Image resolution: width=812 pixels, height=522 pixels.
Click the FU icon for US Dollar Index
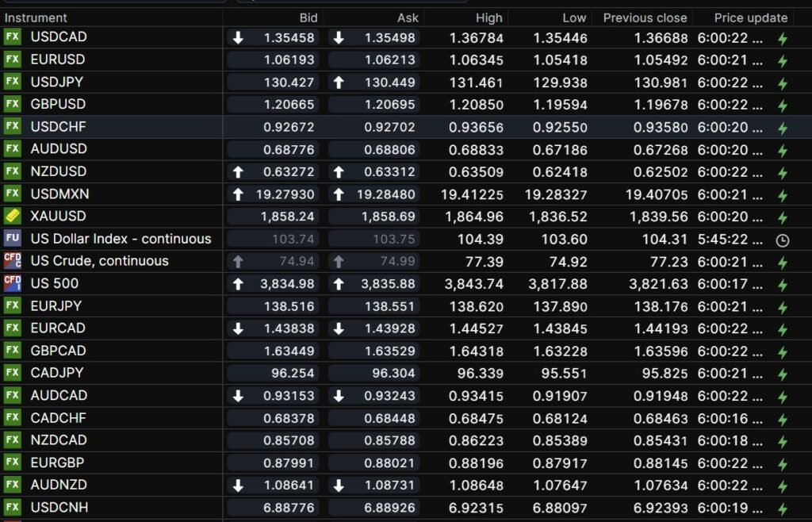click(12, 238)
